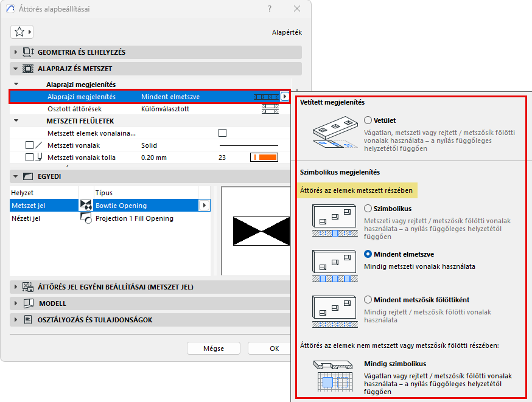Click the 0.20 mm pen weight value
Image resolution: width=532 pixels, height=402 pixels.
point(154,158)
